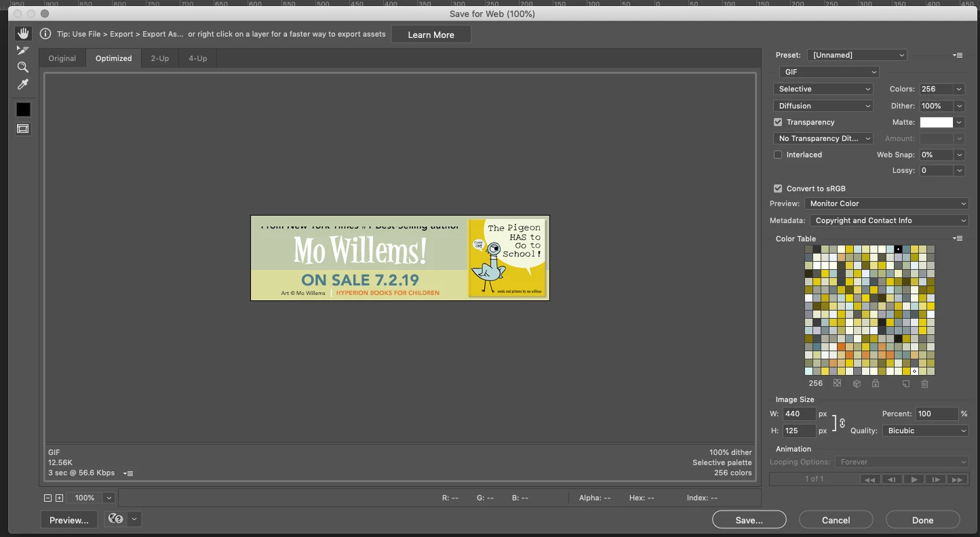Switch to the Original tab
Screen dimensions: 980x537
pos(62,58)
